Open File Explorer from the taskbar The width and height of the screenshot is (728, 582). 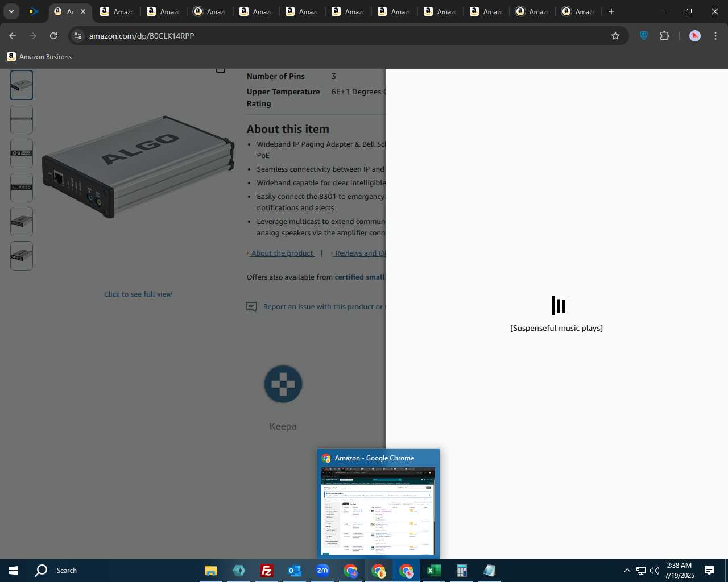tap(211, 571)
